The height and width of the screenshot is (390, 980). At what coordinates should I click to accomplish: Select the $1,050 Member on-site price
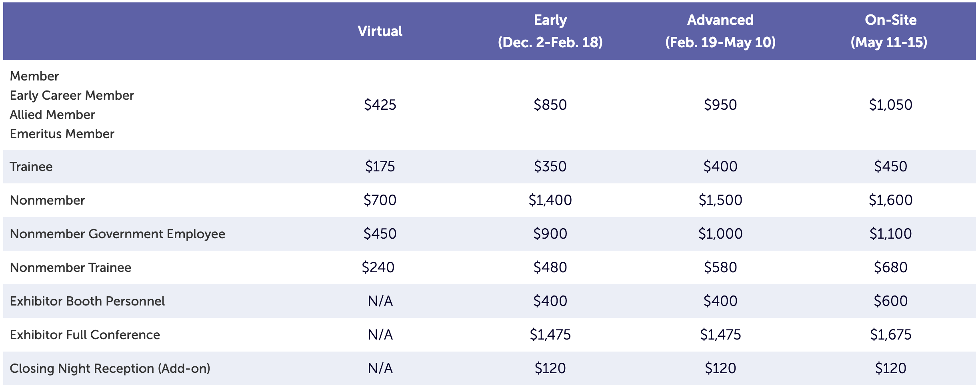tap(890, 105)
